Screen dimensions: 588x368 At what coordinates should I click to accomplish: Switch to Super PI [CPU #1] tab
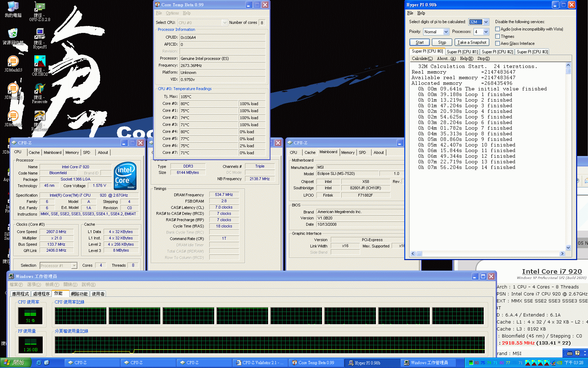pos(462,52)
